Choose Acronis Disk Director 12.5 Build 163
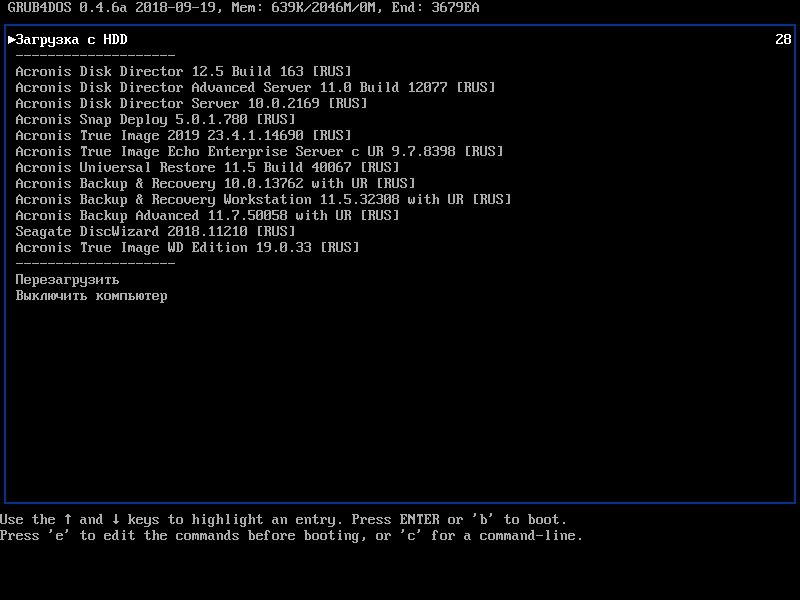The height and width of the screenshot is (600, 800). (x=184, y=71)
